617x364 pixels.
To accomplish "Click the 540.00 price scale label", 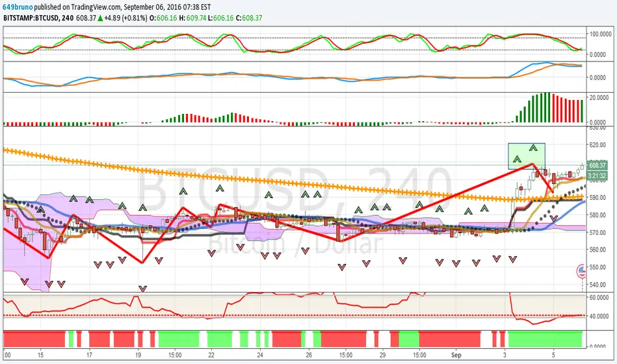I will (x=597, y=285).
